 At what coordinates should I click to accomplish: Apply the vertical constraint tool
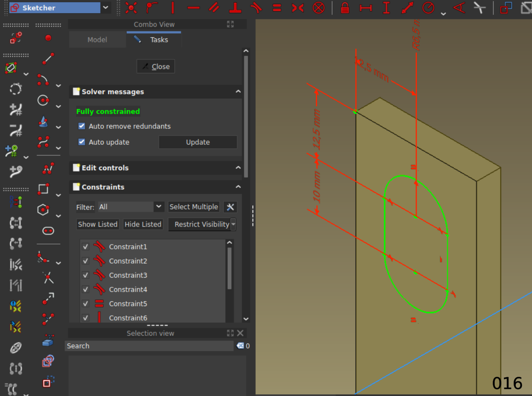click(x=173, y=7)
